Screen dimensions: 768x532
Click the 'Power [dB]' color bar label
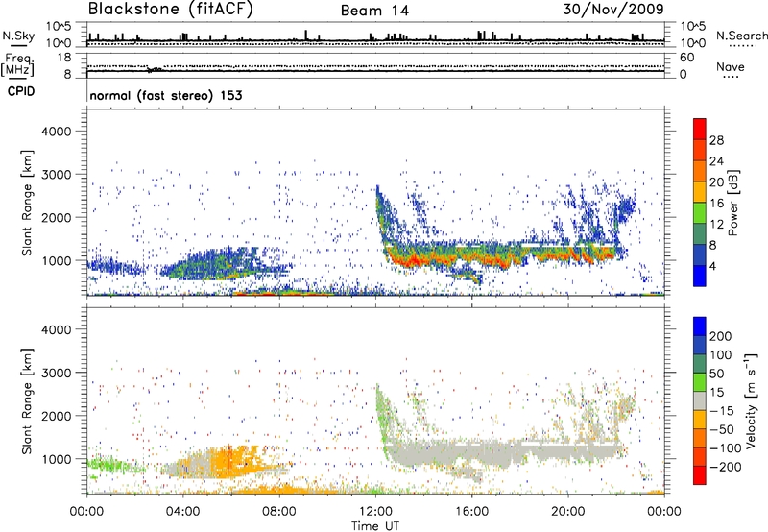tap(732, 203)
